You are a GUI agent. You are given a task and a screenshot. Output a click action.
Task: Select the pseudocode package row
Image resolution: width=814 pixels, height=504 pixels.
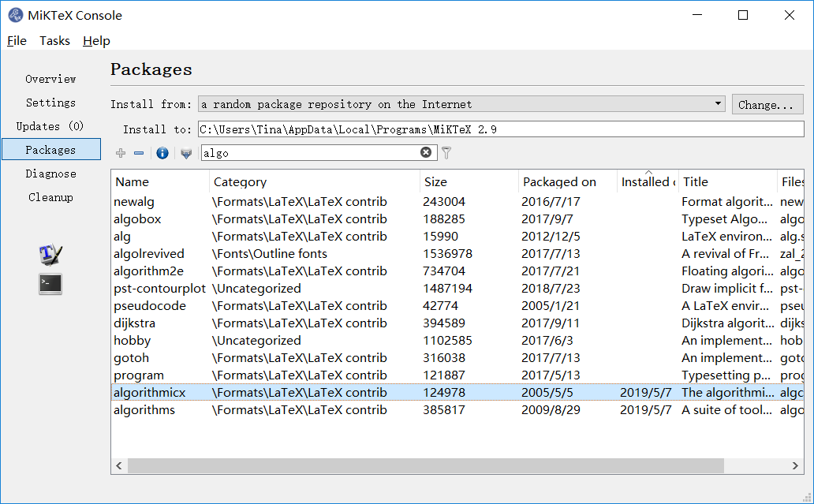point(457,306)
